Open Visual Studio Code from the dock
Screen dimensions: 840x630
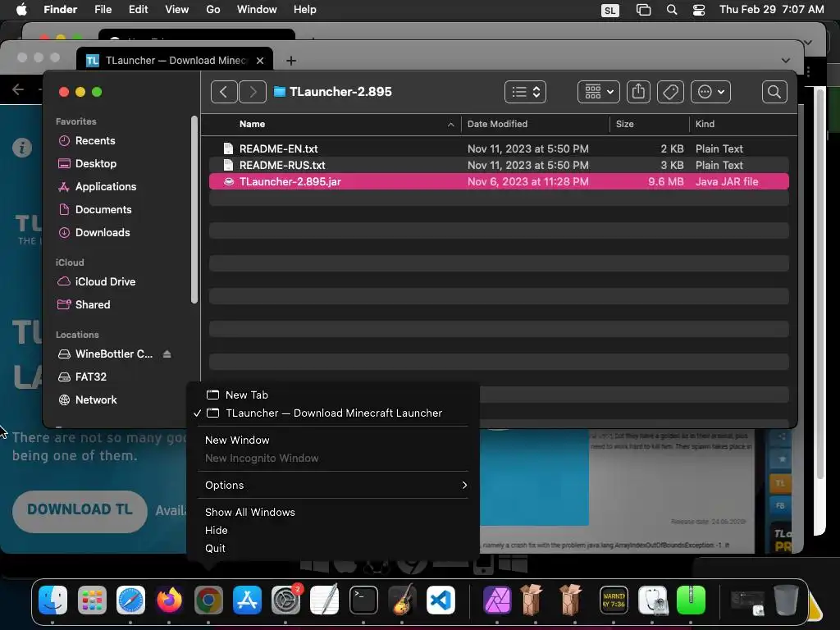(x=441, y=600)
